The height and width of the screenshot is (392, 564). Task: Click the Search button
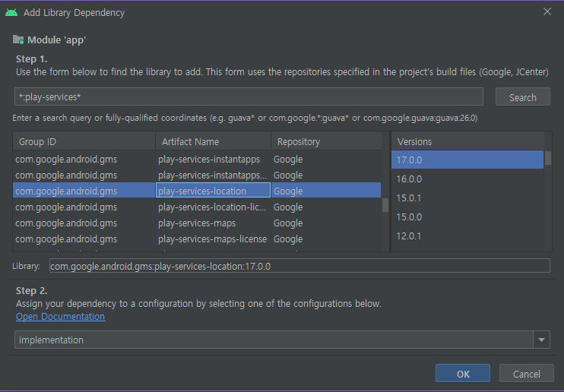[523, 97]
